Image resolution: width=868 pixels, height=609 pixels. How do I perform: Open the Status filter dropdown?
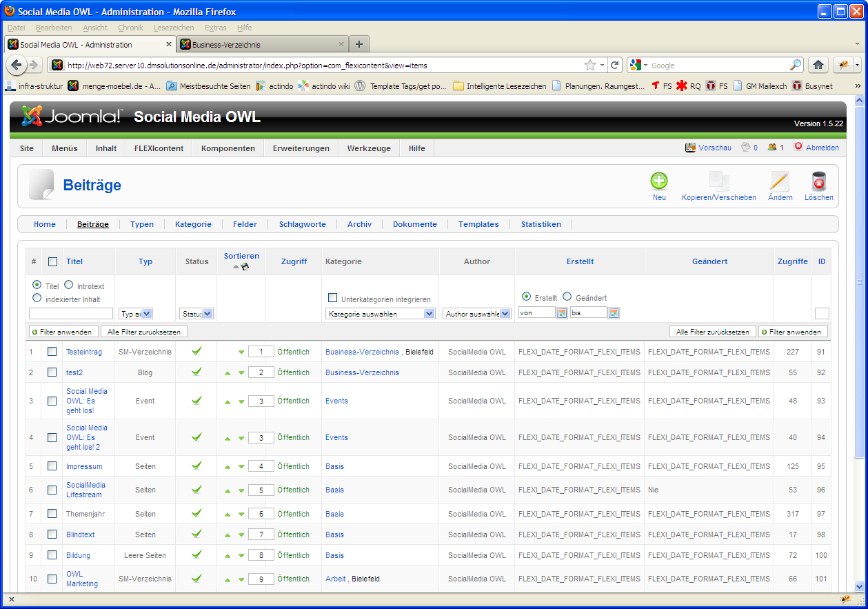pos(196,313)
